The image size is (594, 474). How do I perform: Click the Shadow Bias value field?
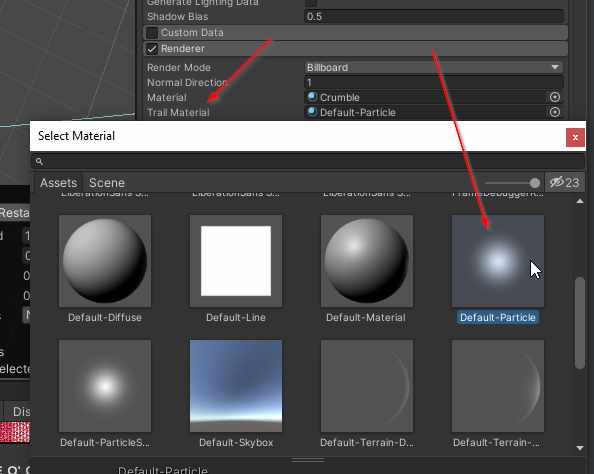pos(434,17)
